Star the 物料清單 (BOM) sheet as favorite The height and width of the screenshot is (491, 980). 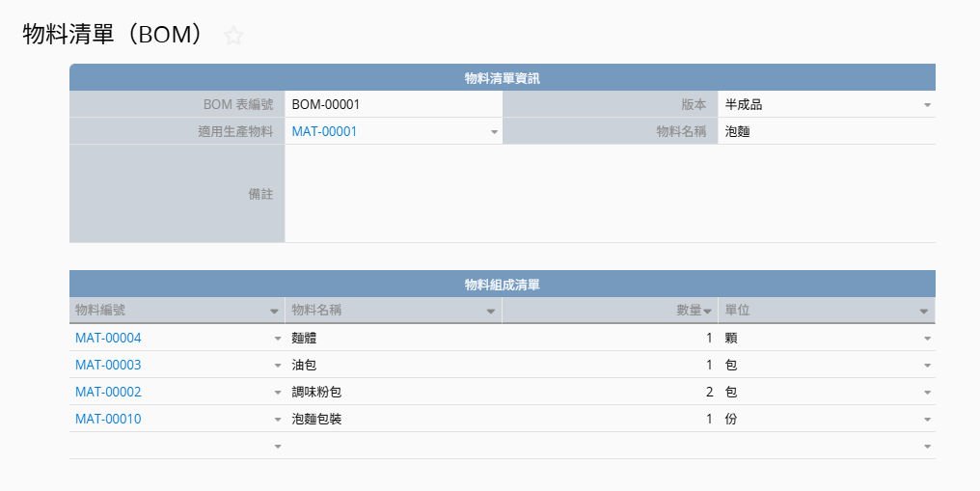click(233, 37)
